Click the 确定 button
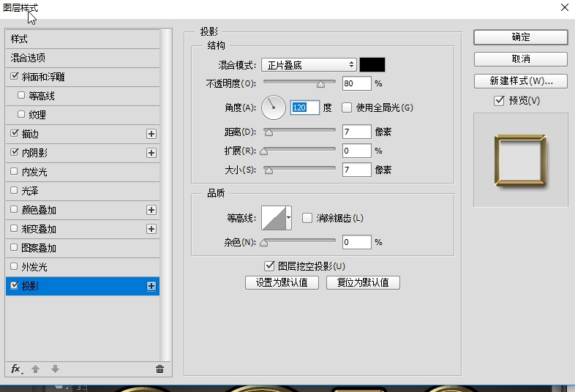This screenshot has width=575, height=392. pos(521,37)
